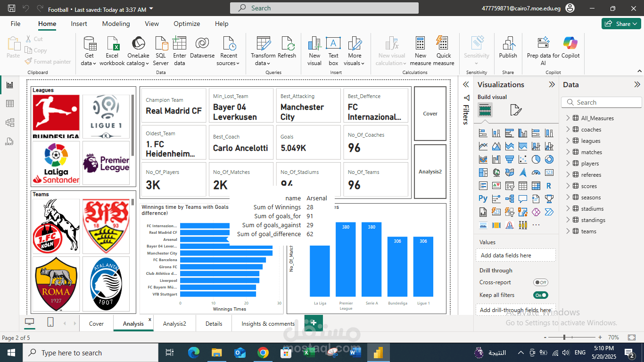The height and width of the screenshot is (362, 644).
Task: Select the donut chart visual
Action: click(x=549, y=159)
